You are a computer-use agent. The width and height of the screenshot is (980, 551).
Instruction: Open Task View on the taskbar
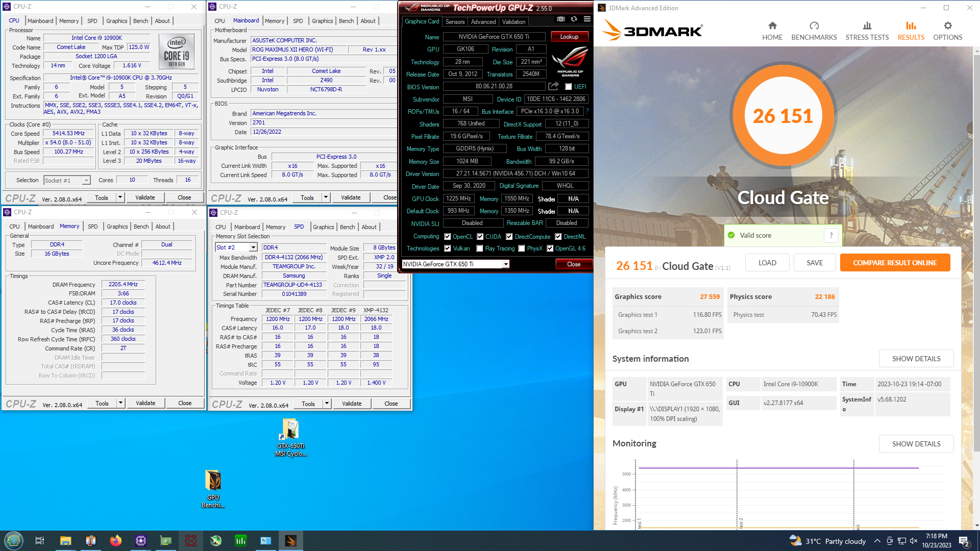pos(39,541)
